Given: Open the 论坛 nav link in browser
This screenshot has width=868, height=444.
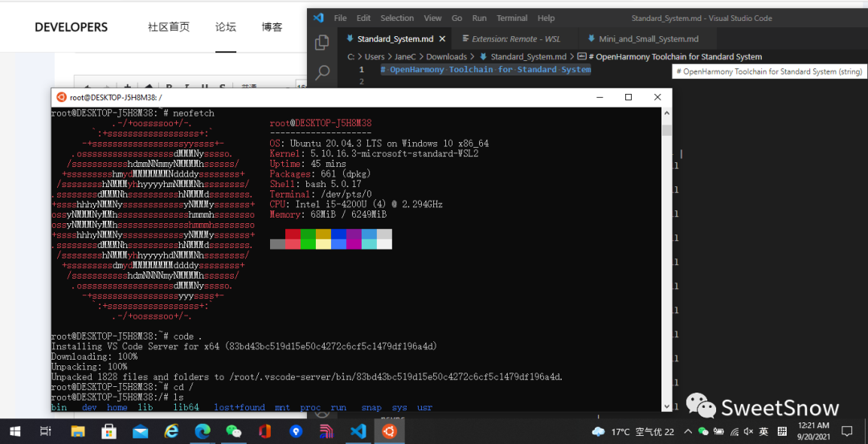Looking at the screenshot, I should coord(226,26).
